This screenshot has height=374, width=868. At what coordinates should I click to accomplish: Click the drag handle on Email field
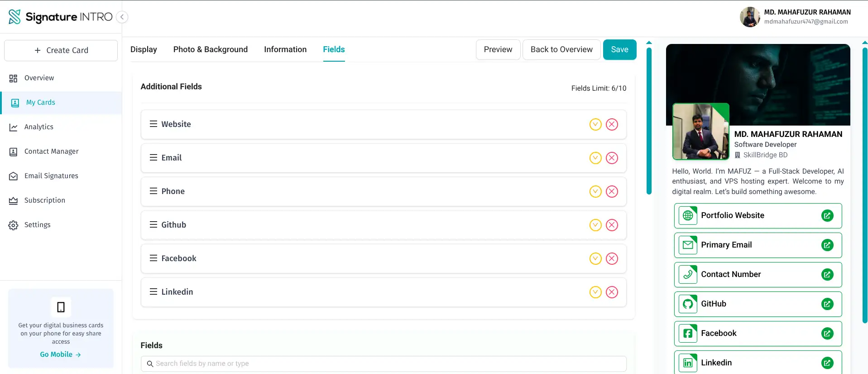coord(153,158)
